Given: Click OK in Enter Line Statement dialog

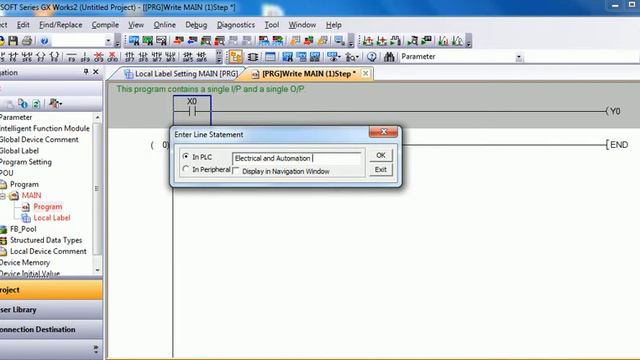Looking at the screenshot, I should point(380,156).
